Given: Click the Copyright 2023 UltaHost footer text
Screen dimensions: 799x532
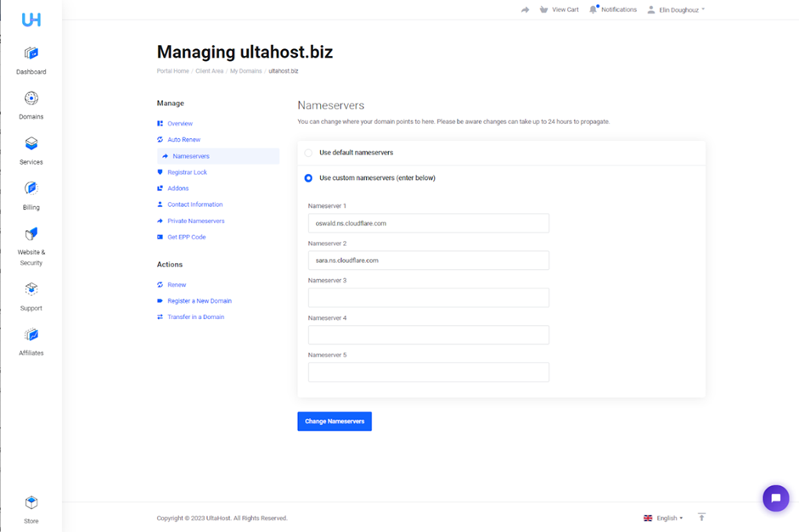Looking at the screenshot, I should [x=222, y=518].
